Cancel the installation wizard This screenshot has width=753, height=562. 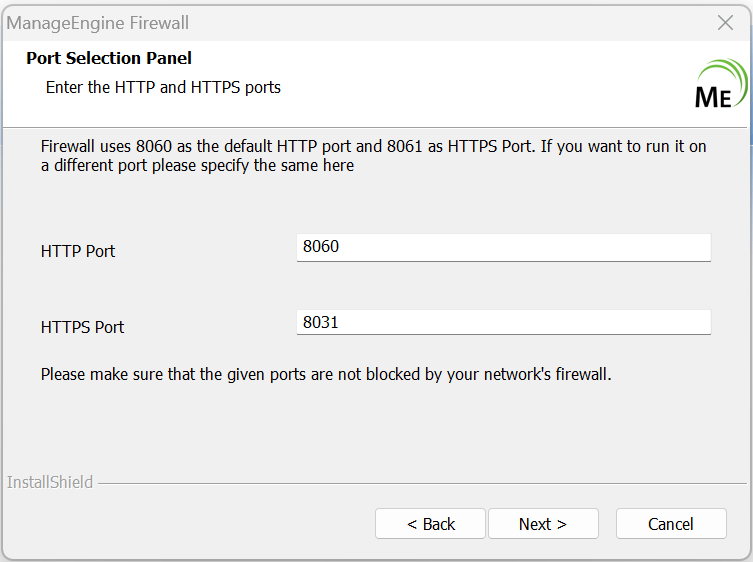pyautogui.click(x=670, y=524)
